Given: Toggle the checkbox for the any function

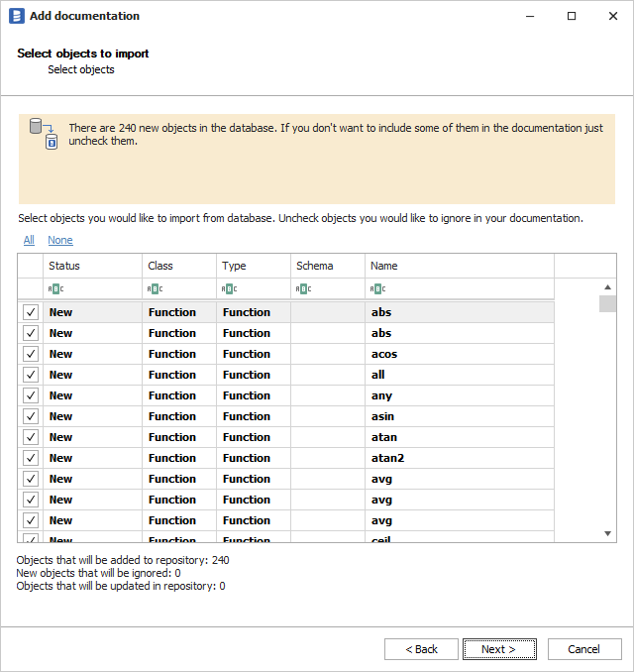Looking at the screenshot, I should [31, 395].
